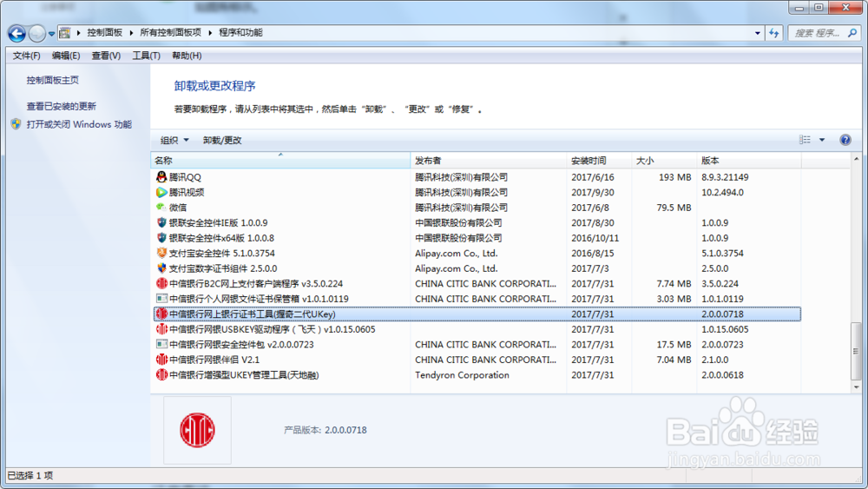Open the 工具(T) menu

tap(146, 56)
